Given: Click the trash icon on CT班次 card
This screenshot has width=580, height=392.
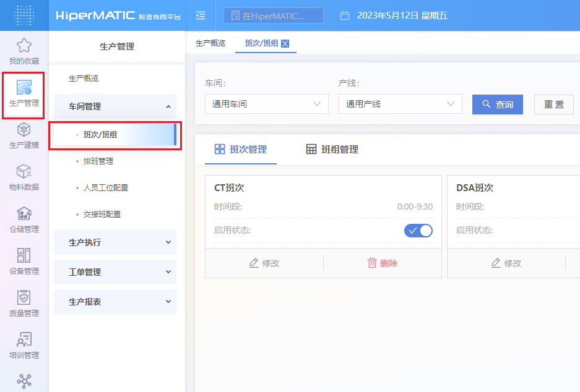Looking at the screenshot, I should [x=372, y=263].
